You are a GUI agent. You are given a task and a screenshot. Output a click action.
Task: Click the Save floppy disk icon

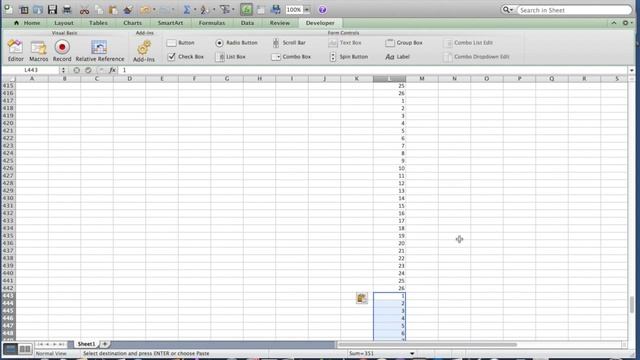(52, 9)
